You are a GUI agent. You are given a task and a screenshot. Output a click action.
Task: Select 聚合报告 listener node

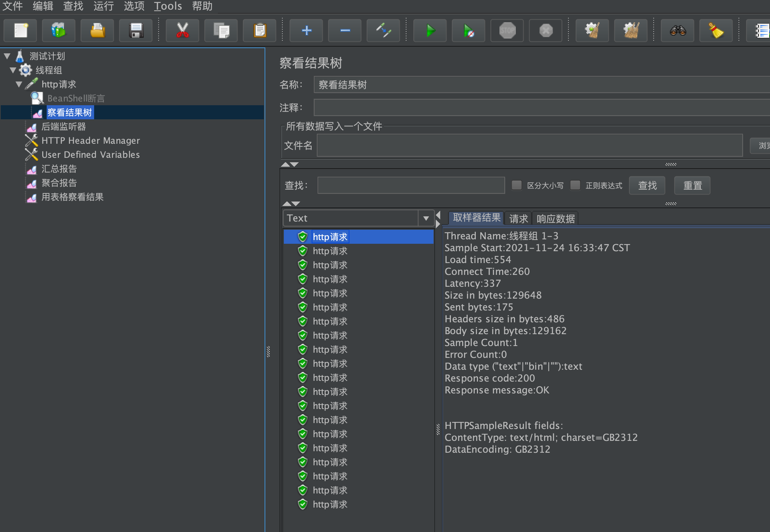click(59, 183)
